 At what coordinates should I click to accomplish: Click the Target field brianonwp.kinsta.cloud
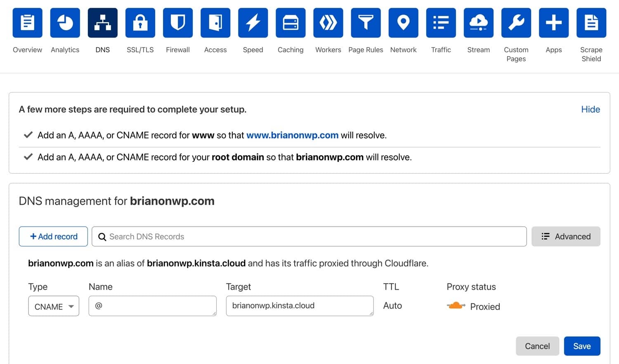point(300,306)
